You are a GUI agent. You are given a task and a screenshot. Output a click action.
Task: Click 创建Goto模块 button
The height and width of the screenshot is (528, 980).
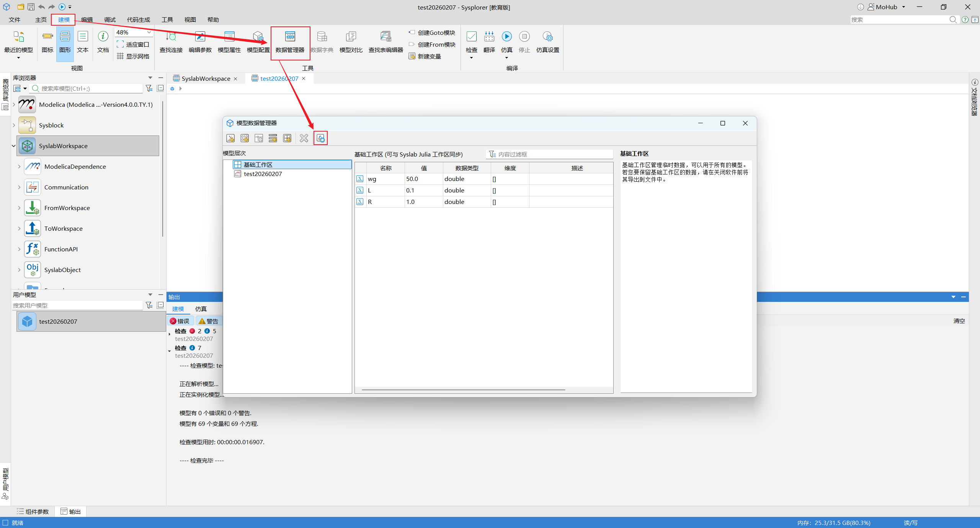pyautogui.click(x=432, y=33)
